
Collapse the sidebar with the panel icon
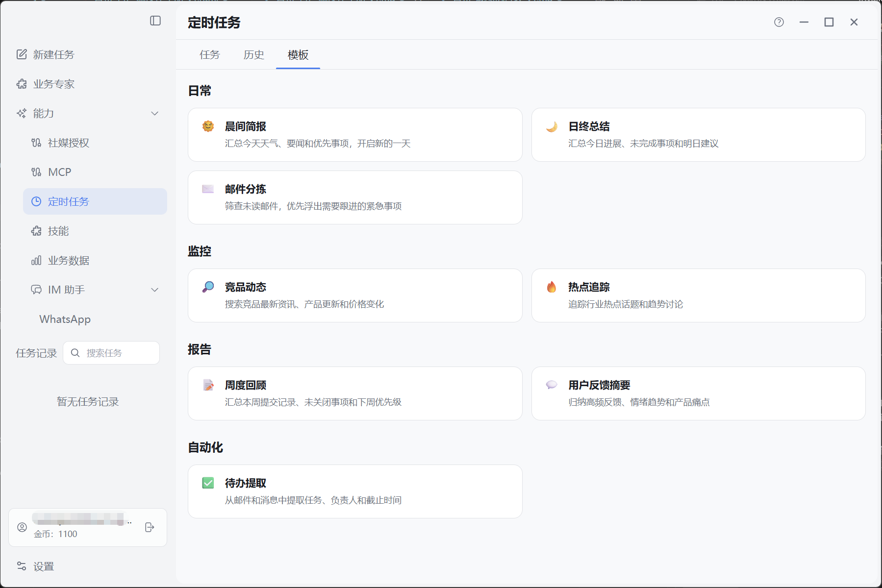pos(155,21)
